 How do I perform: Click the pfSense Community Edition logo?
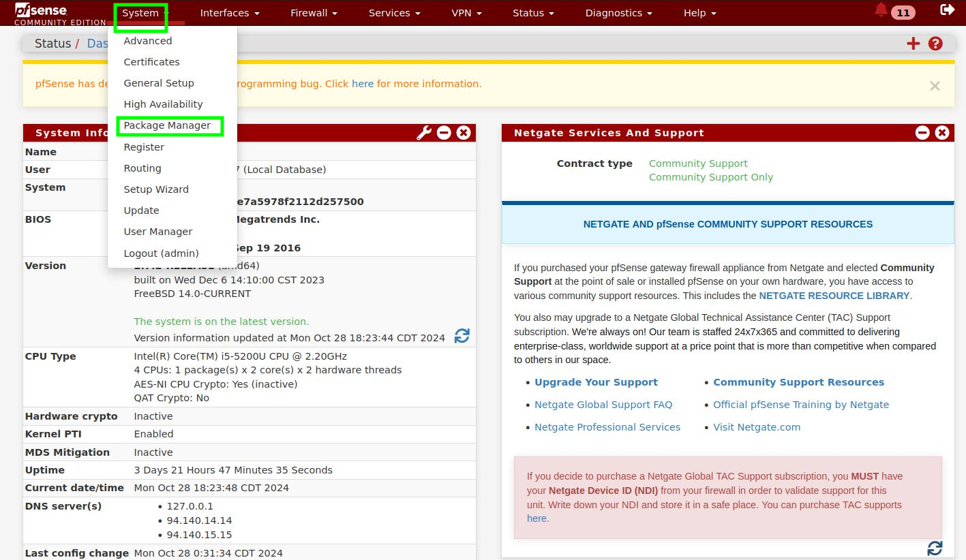coord(60,13)
